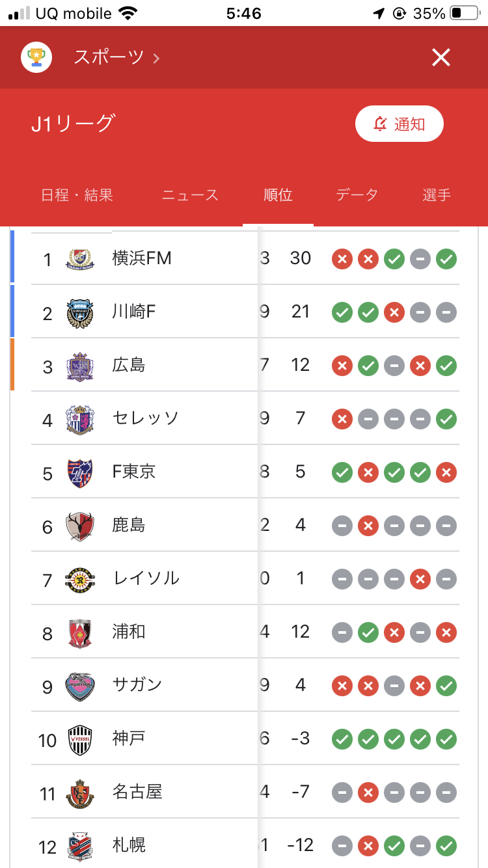The height and width of the screenshot is (868, 488).
Task: Open the サガン team name
Action: click(x=137, y=685)
